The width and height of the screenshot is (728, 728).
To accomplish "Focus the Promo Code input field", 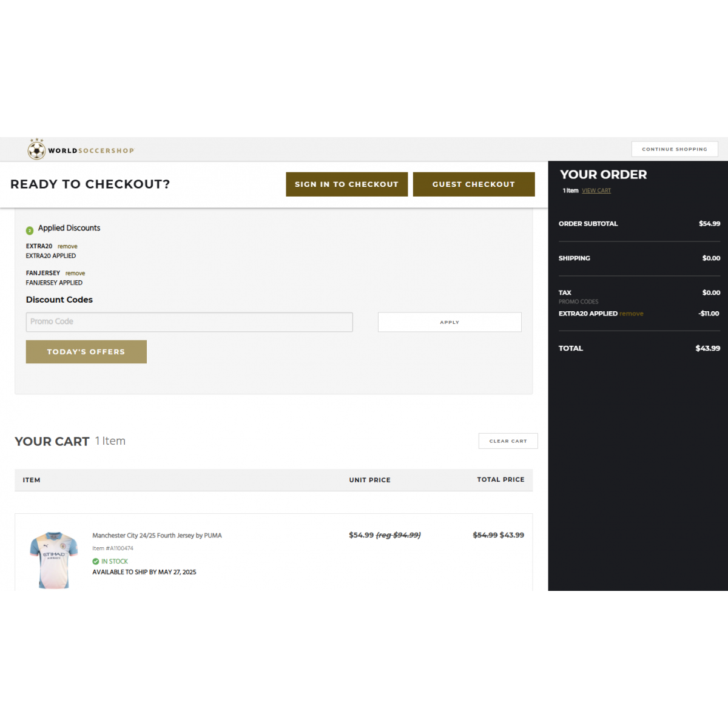I will click(x=189, y=322).
